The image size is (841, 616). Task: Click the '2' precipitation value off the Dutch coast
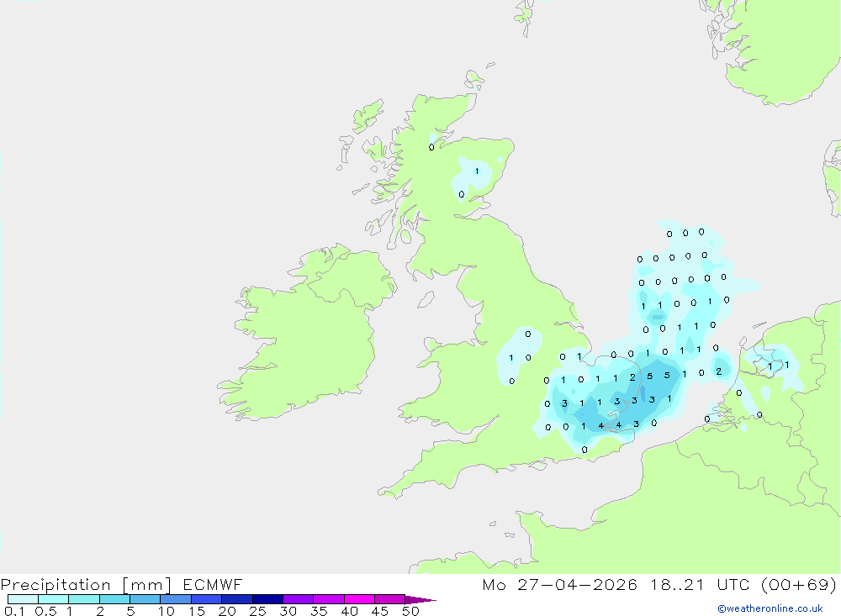coord(719,371)
